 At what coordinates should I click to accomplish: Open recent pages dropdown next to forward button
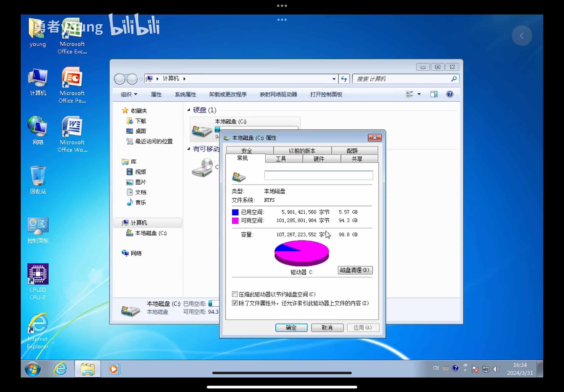click(x=141, y=79)
